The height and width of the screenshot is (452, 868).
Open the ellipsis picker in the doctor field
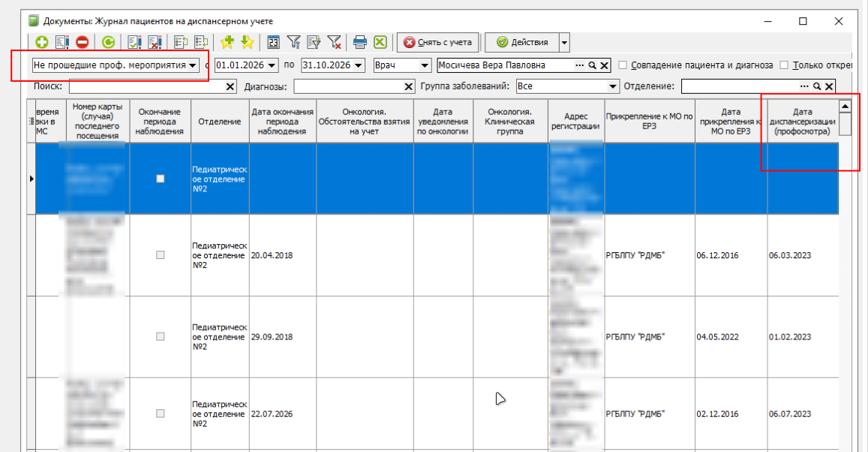pyautogui.click(x=580, y=65)
